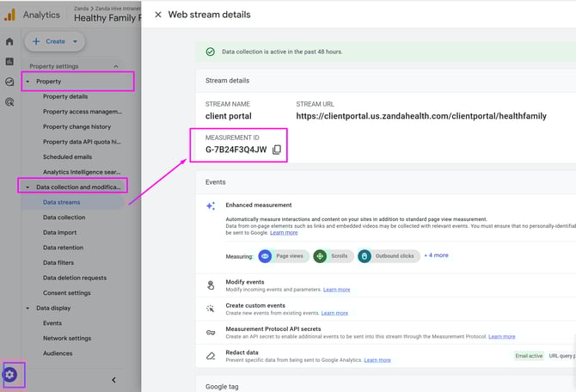Collapse the Property section in sidebar
The image size is (576, 392).
pyautogui.click(x=28, y=82)
